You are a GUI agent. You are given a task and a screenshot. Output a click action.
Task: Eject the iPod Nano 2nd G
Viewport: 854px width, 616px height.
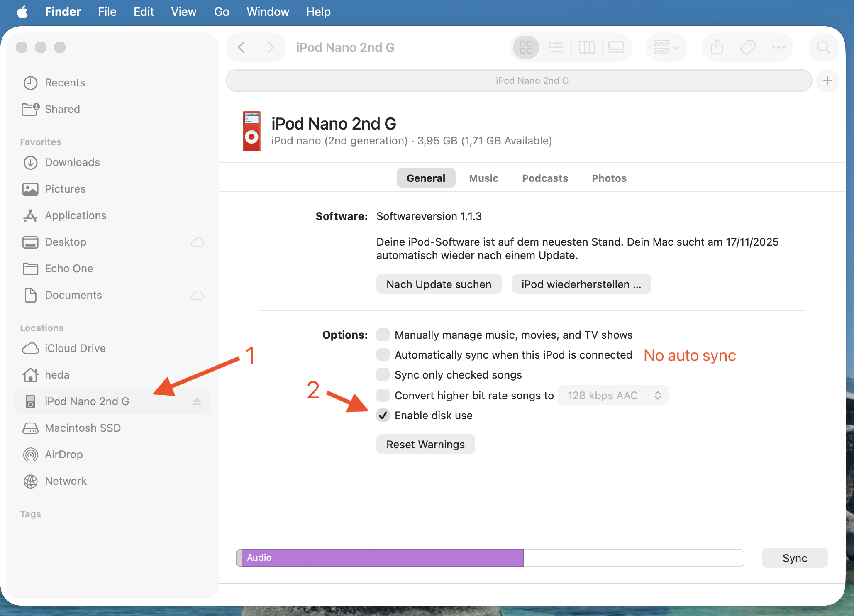[197, 401]
